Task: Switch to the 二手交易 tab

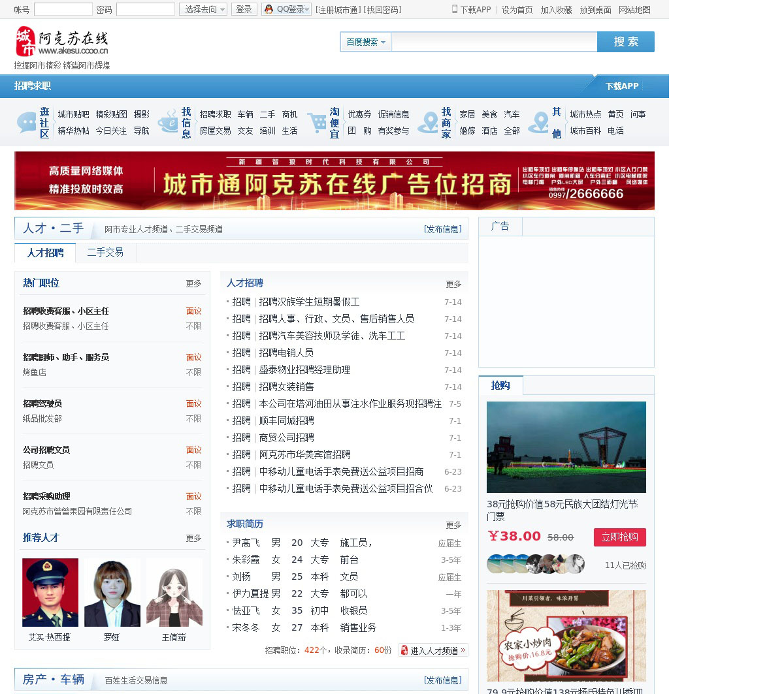Action: [x=105, y=252]
